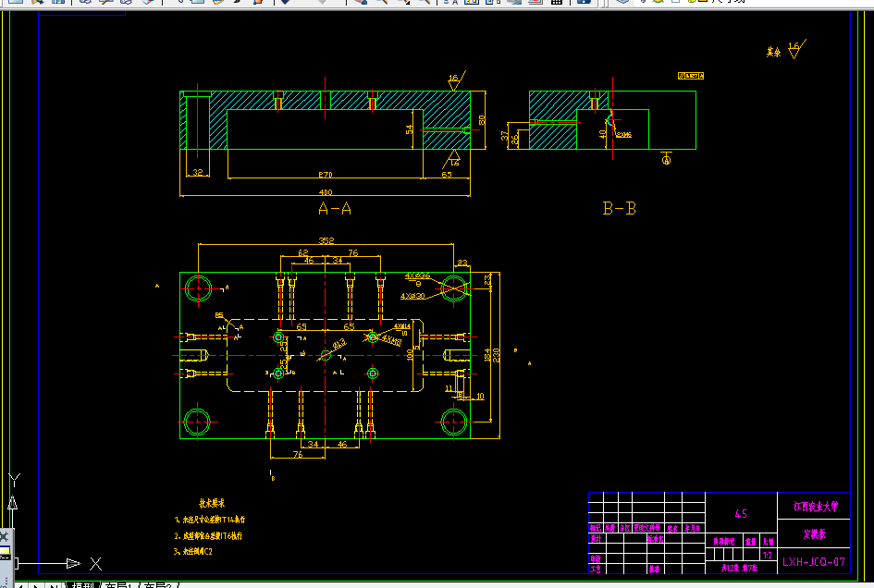Click 工艺 label in title block
Viewport: 874px width, 588px height.
click(596, 570)
